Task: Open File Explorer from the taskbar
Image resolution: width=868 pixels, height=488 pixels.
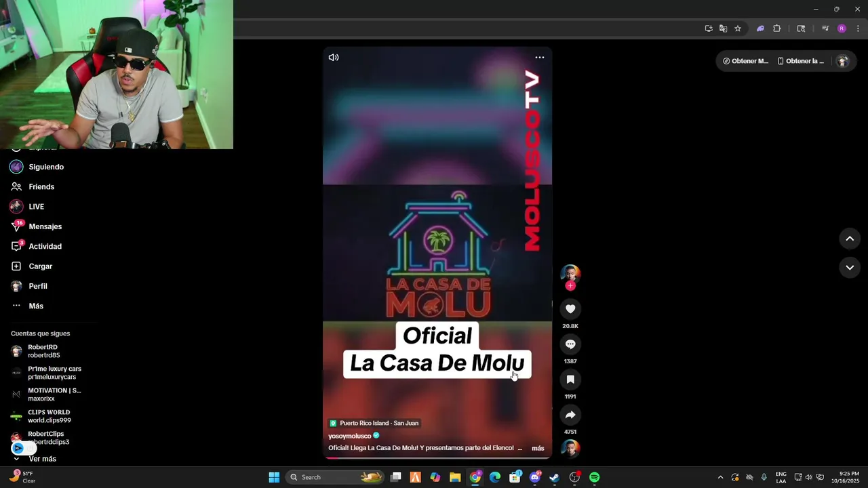Action: click(455, 477)
